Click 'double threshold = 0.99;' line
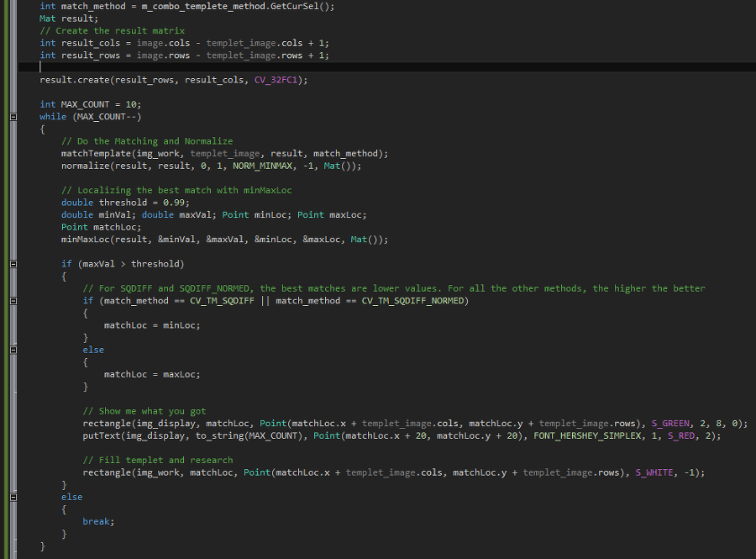 (x=125, y=203)
